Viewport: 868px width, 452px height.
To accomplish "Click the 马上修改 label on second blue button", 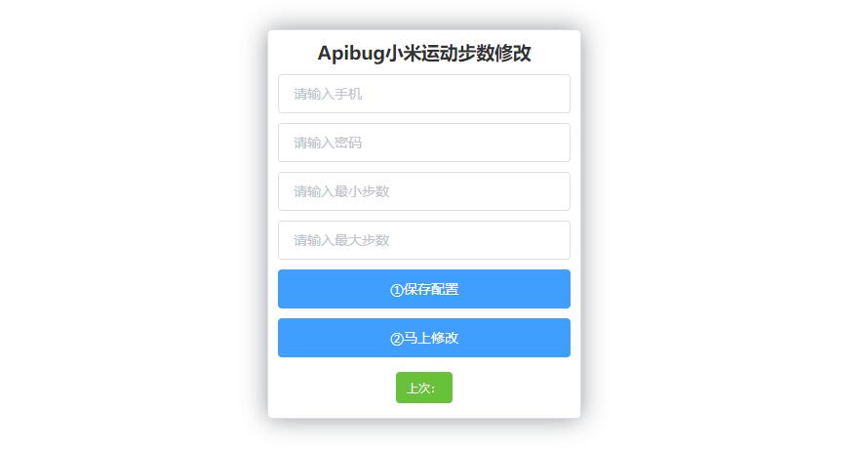I will tap(431, 338).
